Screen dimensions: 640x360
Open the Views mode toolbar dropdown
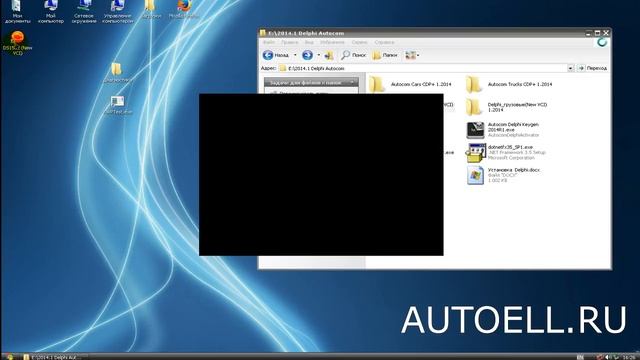click(x=412, y=55)
